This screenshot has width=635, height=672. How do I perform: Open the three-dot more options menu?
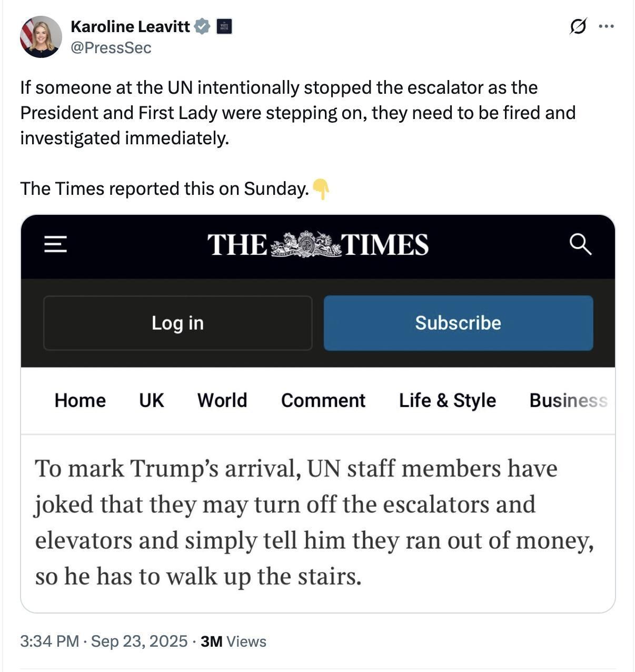607,26
